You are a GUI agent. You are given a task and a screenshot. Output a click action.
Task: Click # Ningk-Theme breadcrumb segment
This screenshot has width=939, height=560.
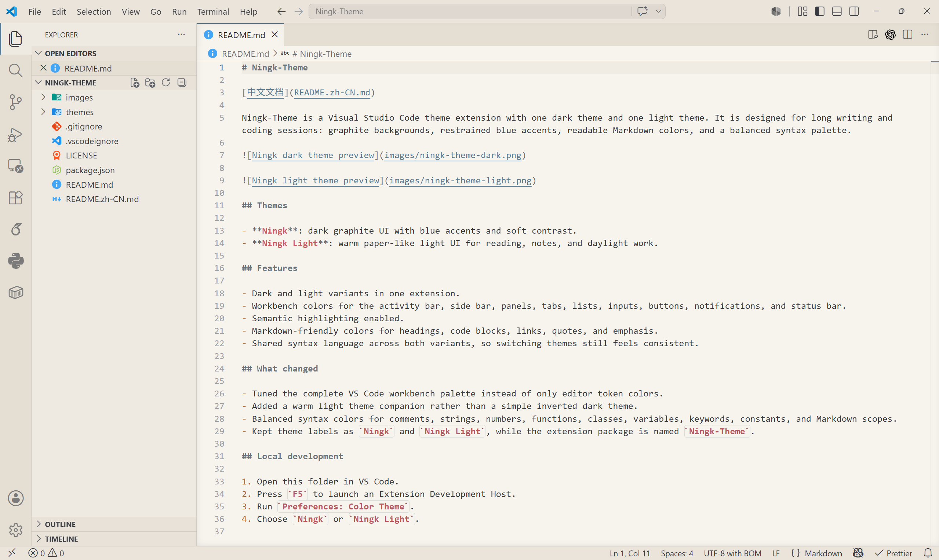tap(322, 54)
